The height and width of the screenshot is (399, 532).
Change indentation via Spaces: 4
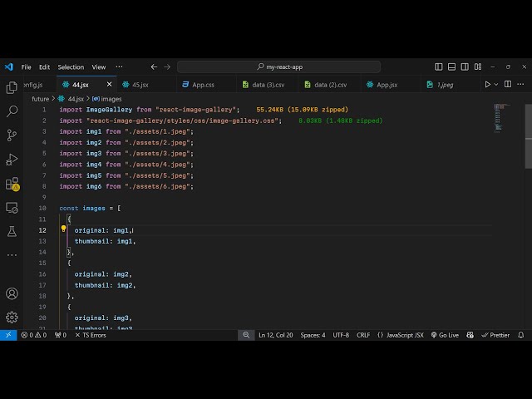[x=313, y=335]
